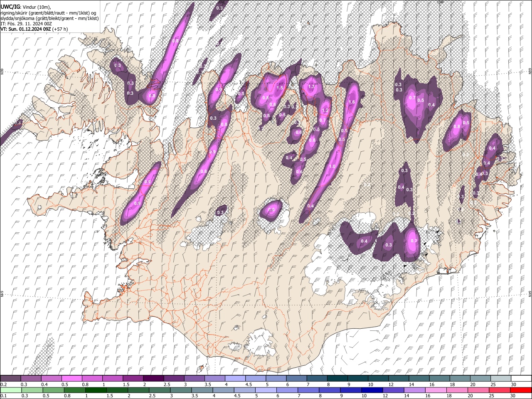Click the bright red 30 legend swatch
This screenshot has height=399, width=532.
click(521, 390)
